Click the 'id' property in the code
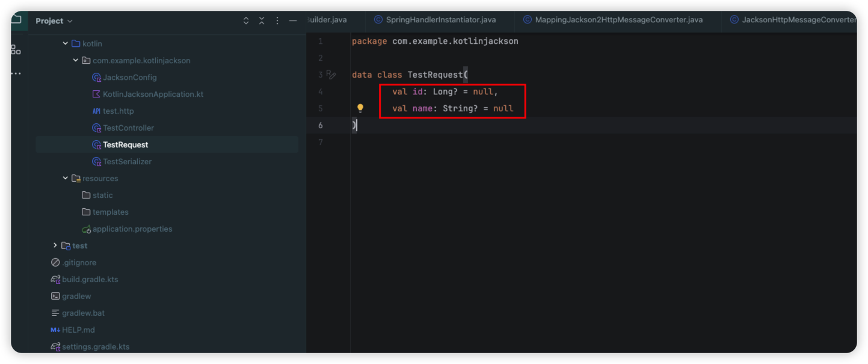868x364 pixels. coord(417,92)
